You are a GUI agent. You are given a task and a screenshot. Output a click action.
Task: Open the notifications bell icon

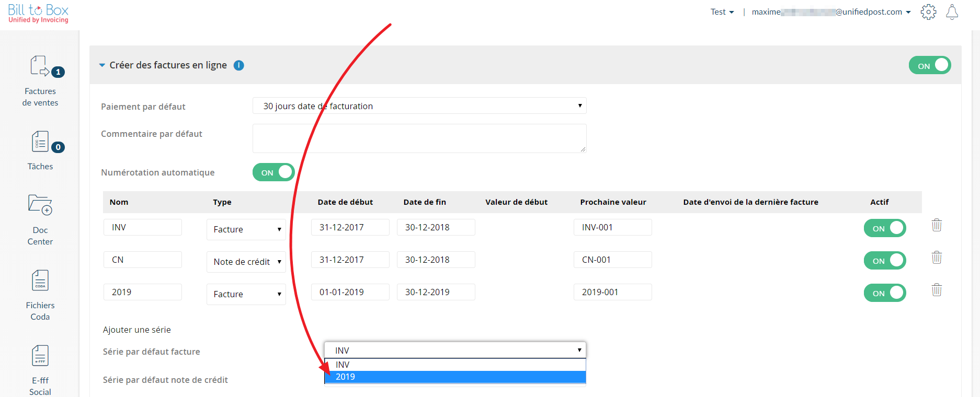[x=952, y=12]
